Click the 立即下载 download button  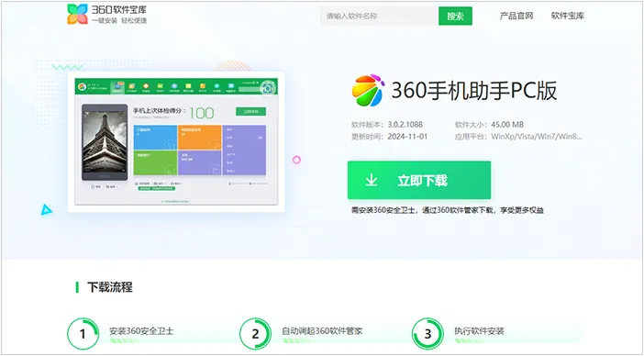(419, 180)
